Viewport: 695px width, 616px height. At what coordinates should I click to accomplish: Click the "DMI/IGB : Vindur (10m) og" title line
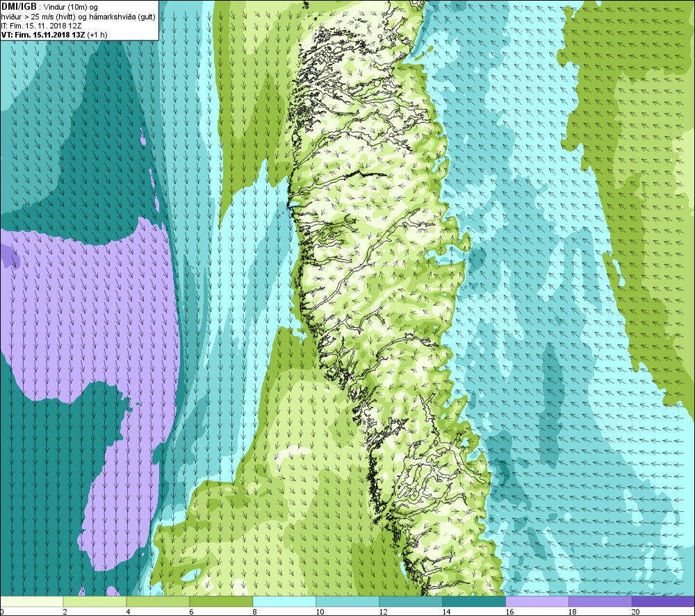pos(49,7)
